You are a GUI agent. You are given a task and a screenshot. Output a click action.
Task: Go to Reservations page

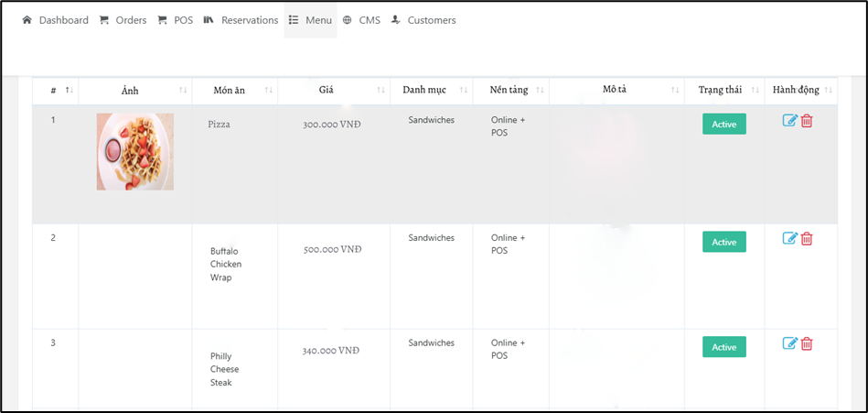241,20
